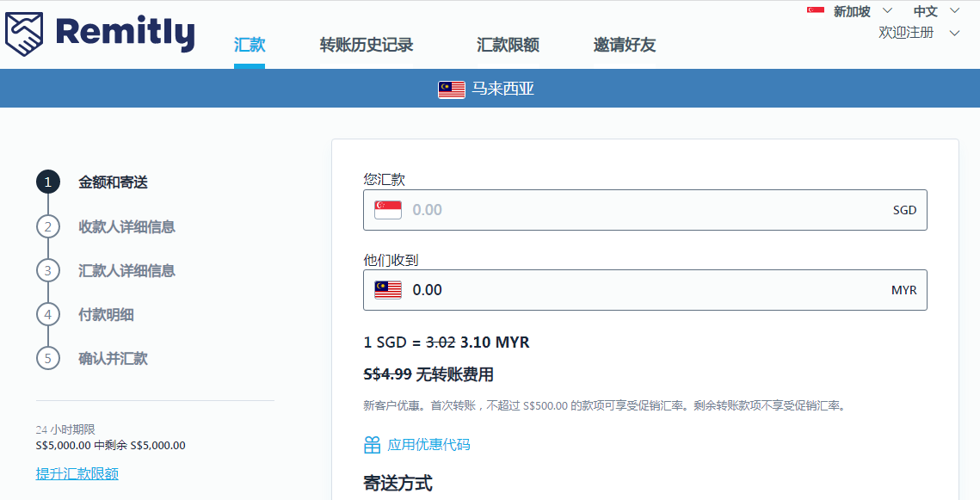
Task: Select step 4 circle for 付款明细
Action: [47, 314]
